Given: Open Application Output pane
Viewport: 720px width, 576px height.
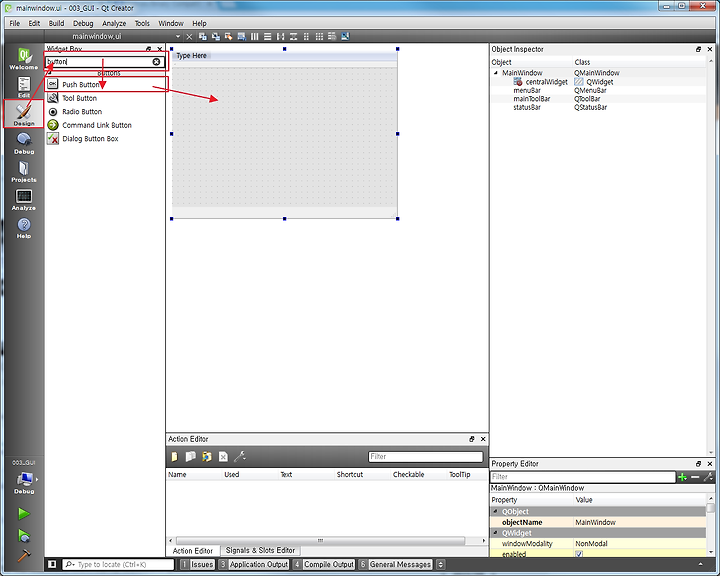Looking at the screenshot, I should [254, 564].
